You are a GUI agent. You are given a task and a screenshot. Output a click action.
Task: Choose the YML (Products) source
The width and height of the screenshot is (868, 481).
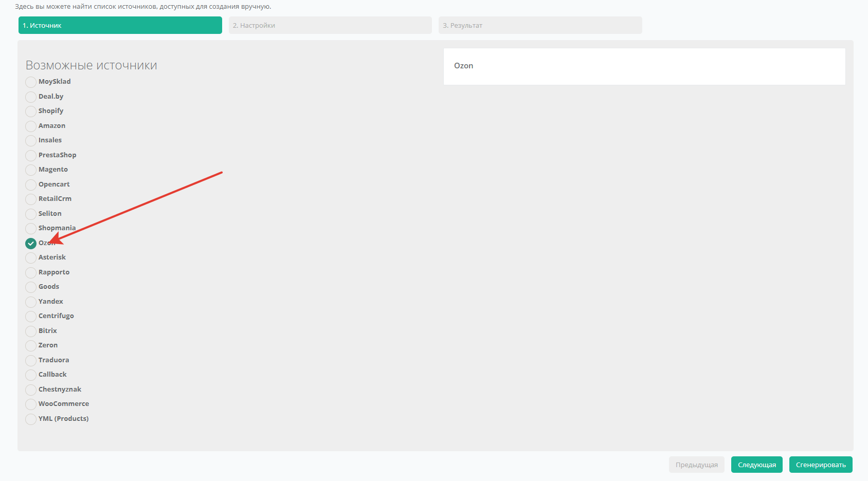click(x=31, y=419)
